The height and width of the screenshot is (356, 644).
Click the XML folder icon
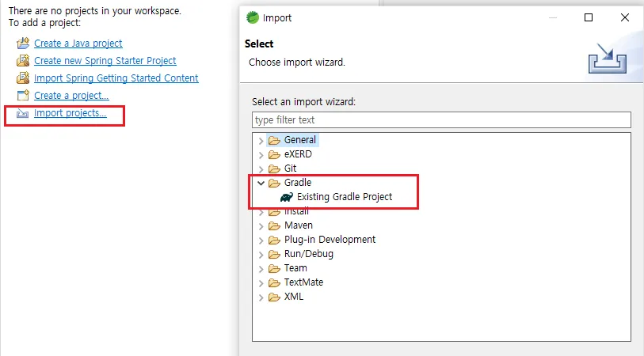coord(274,297)
